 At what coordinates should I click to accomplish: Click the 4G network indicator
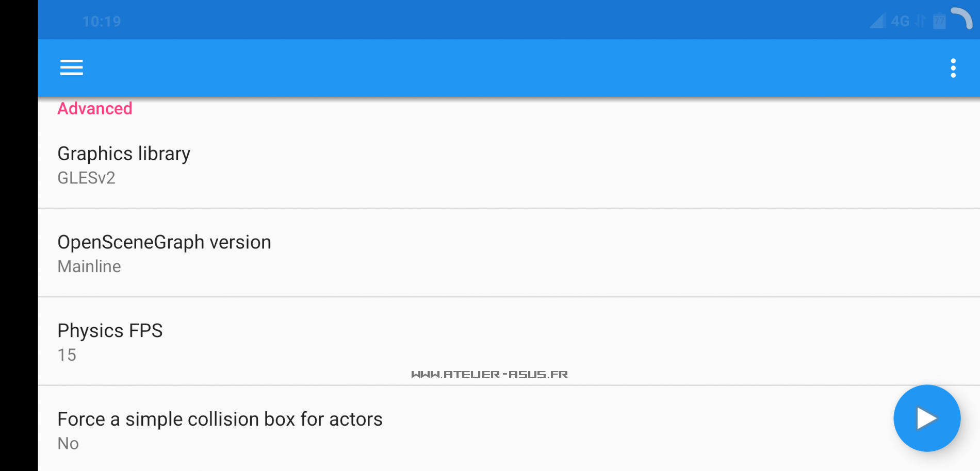[900, 21]
